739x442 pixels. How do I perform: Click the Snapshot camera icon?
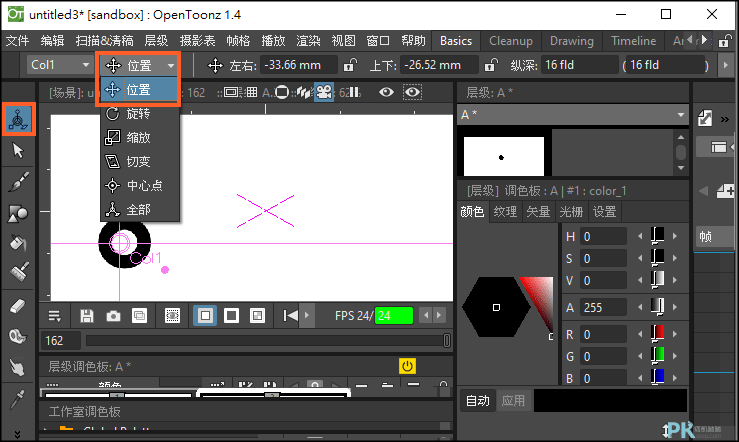tap(113, 316)
